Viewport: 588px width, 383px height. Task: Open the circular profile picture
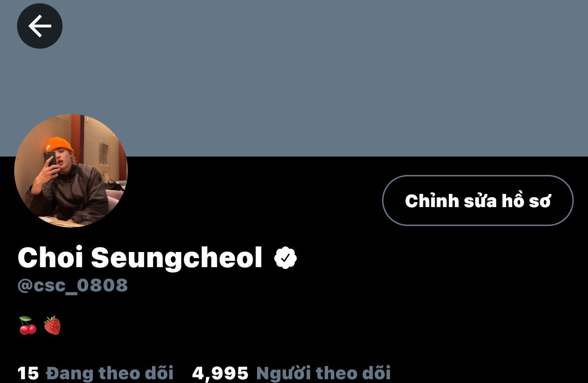pos(71,171)
